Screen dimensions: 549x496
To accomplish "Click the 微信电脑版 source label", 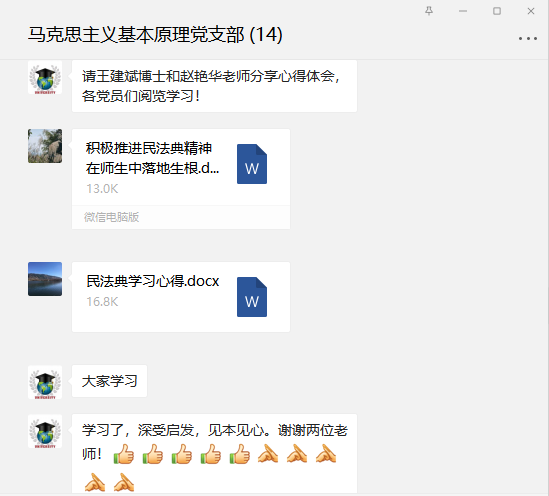I will tap(111, 217).
